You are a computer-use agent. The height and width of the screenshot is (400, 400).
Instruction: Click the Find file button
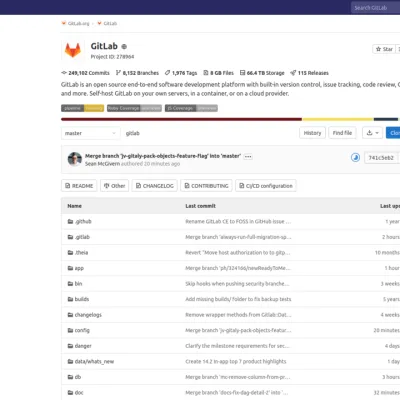tap(342, 133)
